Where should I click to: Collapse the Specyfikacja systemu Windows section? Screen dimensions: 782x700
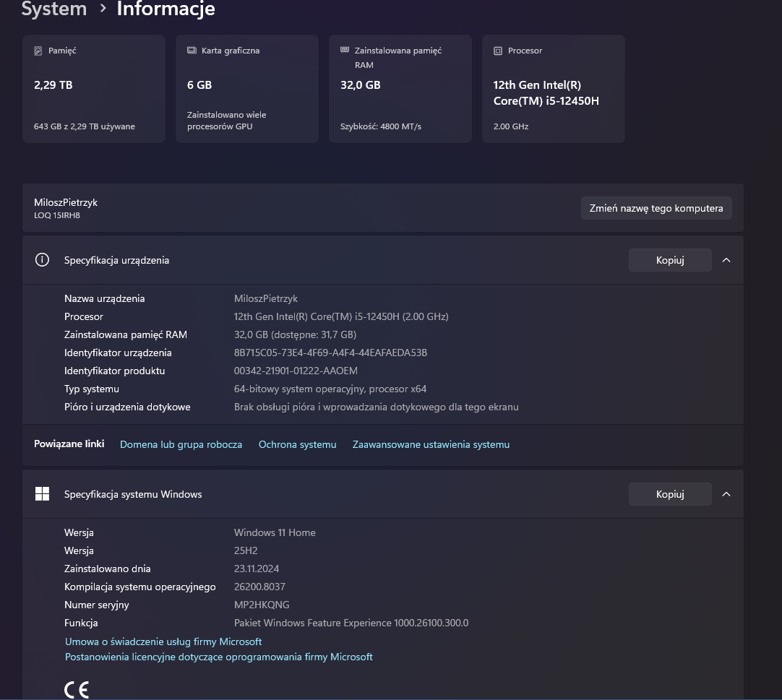click(726, 494)
